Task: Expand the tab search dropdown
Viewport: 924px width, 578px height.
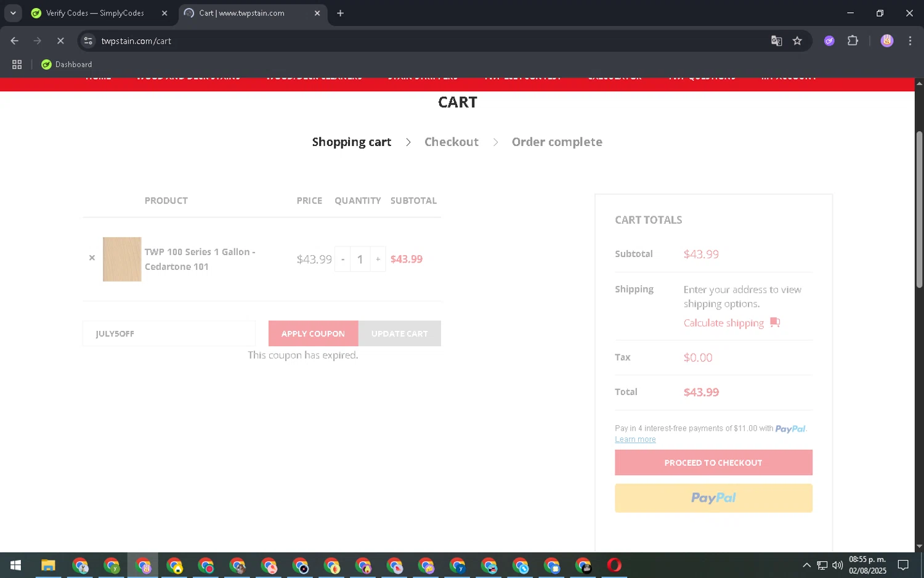Action: [13, 13]
